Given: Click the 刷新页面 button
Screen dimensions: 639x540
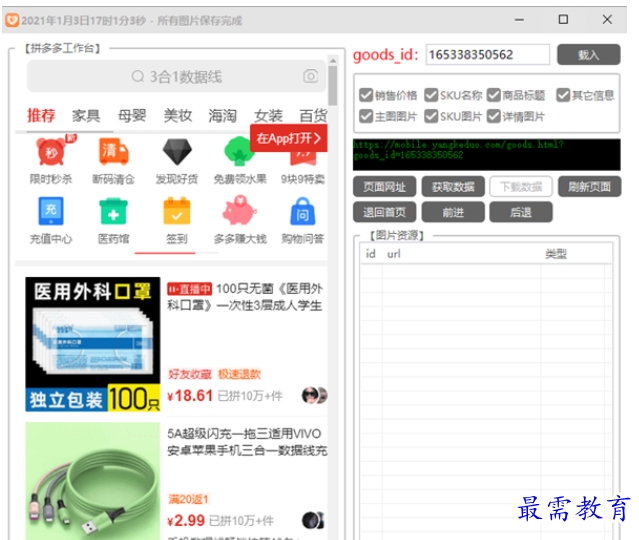Looking at the screenshot, I should point(589,187).
